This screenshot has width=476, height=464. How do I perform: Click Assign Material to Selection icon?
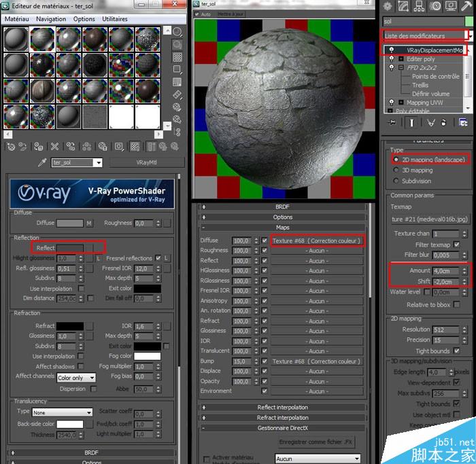click(39, 147)
